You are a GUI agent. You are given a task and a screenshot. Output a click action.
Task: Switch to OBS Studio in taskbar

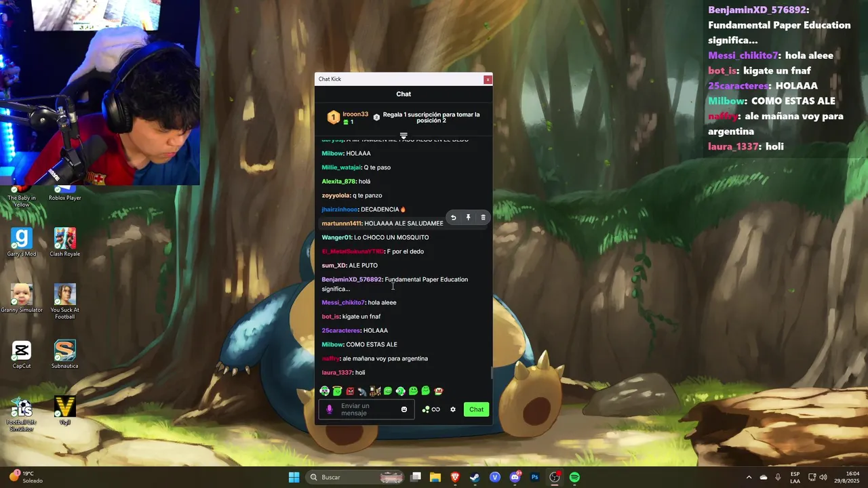click(555, 477)
